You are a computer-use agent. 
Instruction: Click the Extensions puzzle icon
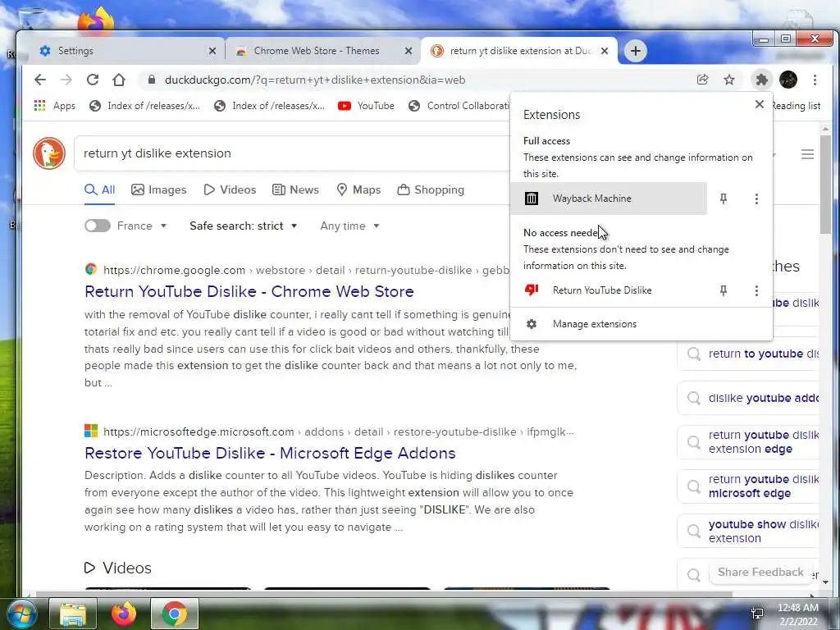[761, 80]
